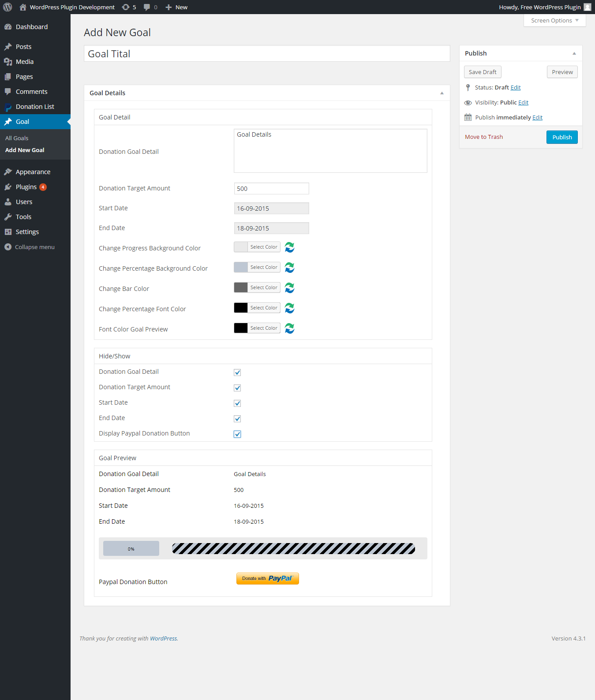Viewport: 595px width, 700px height.
Task: Click the Start Date field
Action: point(271,208)
